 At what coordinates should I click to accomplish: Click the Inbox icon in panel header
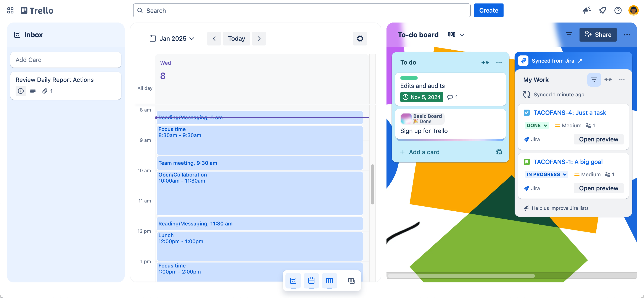point(17,35)
